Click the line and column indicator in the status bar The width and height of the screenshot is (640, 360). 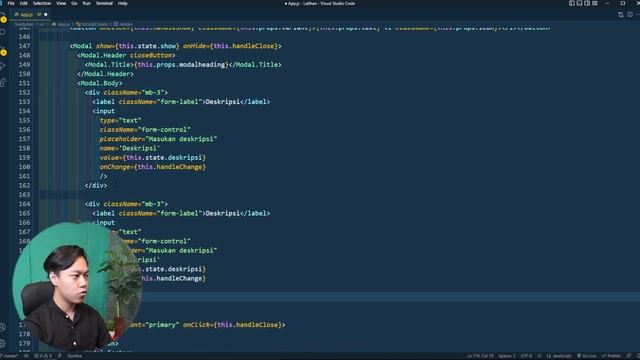[480, 356]
